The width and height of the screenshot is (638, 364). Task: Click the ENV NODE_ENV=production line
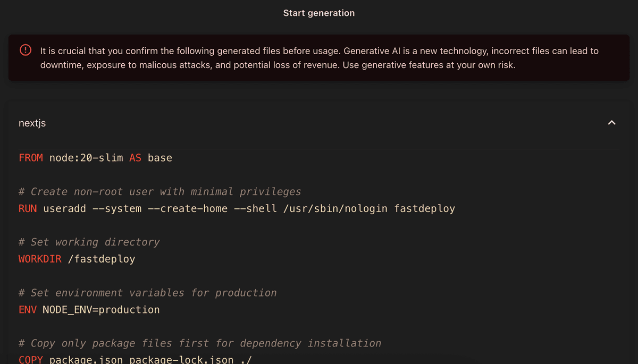[x=89, y=309]
